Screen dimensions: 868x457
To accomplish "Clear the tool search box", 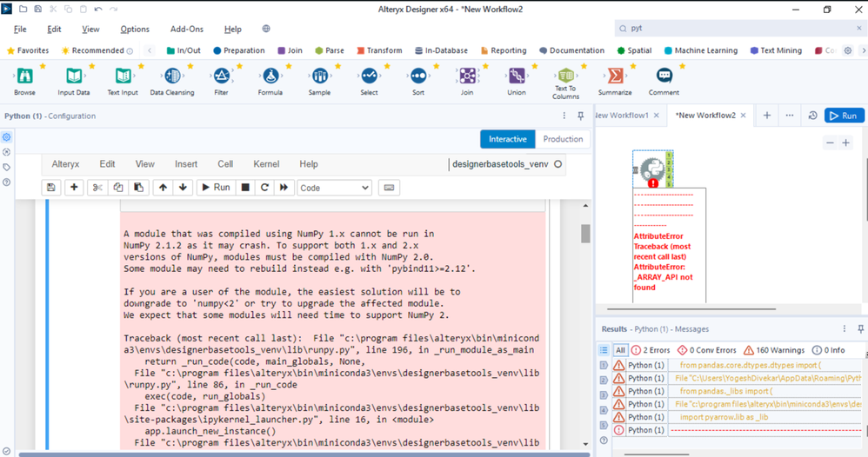I will coord(859,28).
